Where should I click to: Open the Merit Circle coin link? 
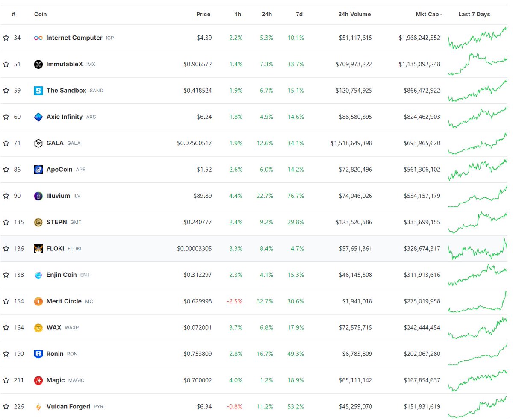64,301
